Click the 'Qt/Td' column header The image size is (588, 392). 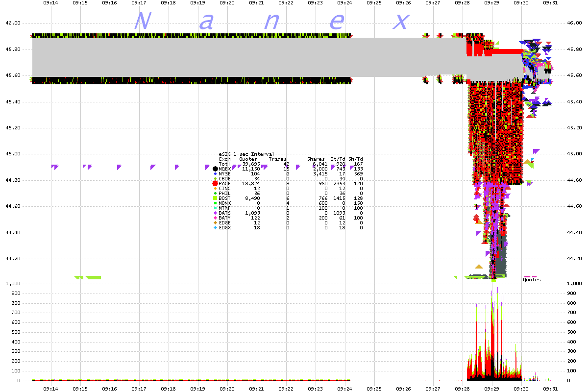click(338, 159)
